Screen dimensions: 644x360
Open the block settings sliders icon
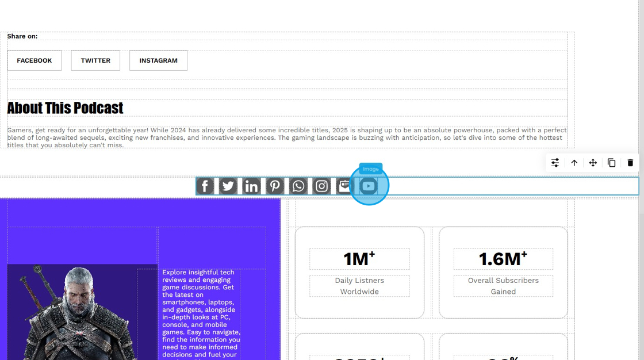coord(555,163)
